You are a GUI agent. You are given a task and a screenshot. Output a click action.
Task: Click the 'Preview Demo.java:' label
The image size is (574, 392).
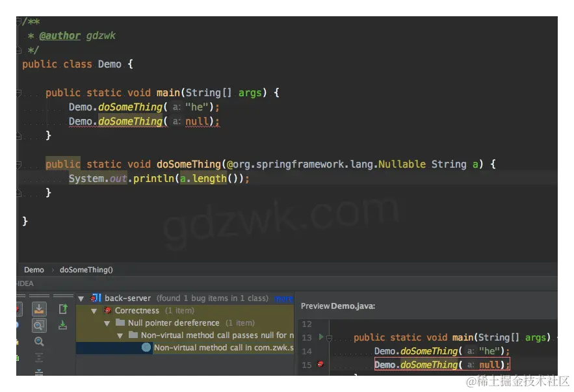tap(338, 306)
